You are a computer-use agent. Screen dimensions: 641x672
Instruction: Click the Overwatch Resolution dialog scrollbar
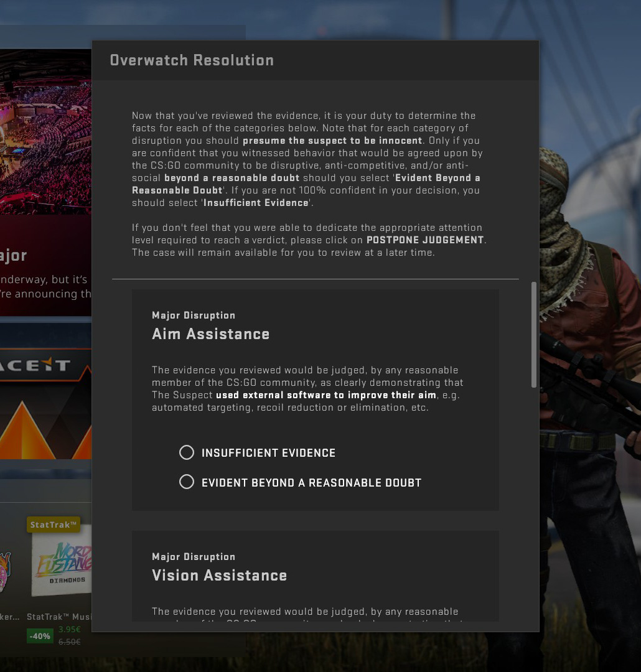[x=534, y=335]
